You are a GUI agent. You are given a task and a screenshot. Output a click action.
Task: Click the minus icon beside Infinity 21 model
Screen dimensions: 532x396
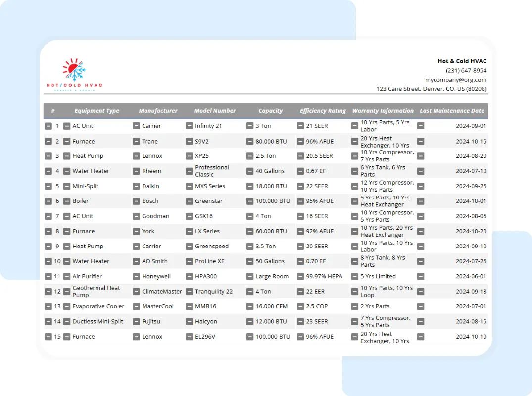coord(189,126)
